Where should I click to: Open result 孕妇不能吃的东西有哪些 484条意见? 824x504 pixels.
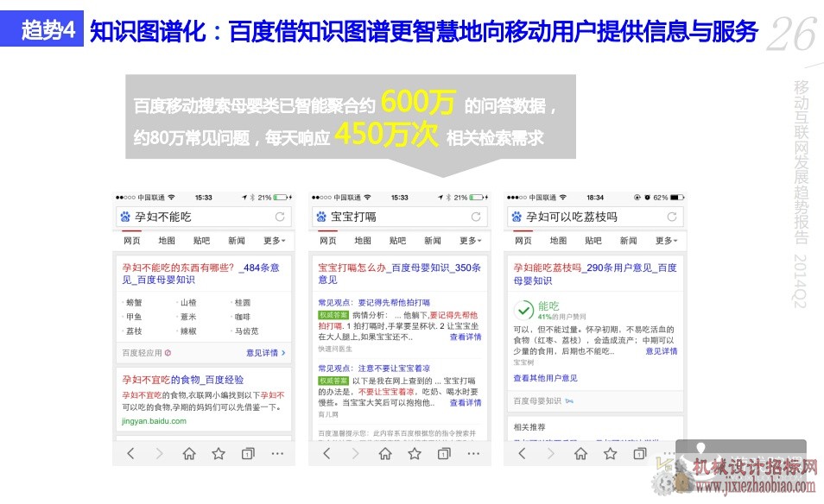click(x=200, y=274)
